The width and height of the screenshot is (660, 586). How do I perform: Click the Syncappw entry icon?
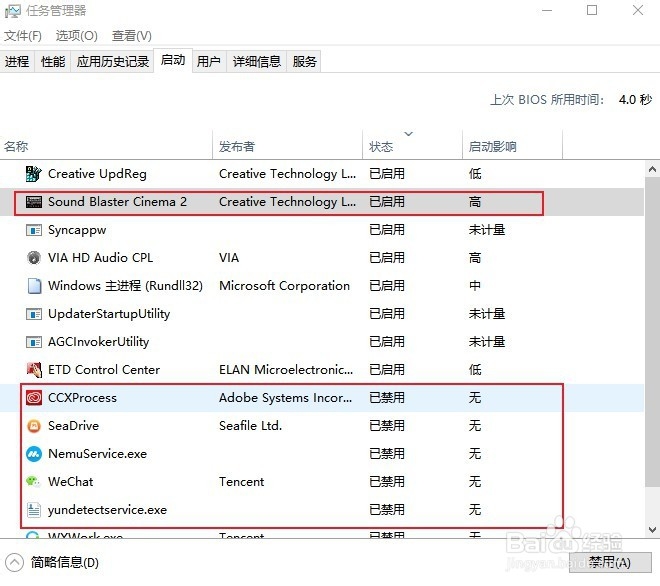[x=34, y=230]
